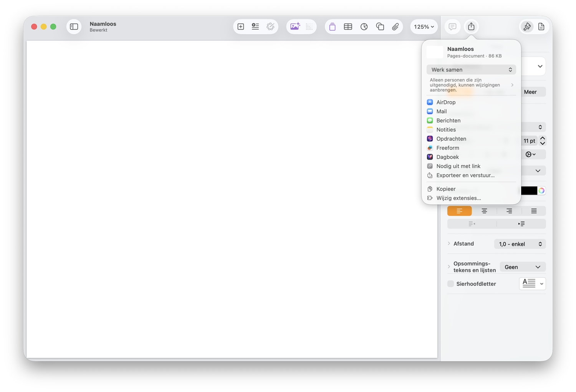576x392 pixels.
Task: Open the Document settings inspector
Action: 541,26
